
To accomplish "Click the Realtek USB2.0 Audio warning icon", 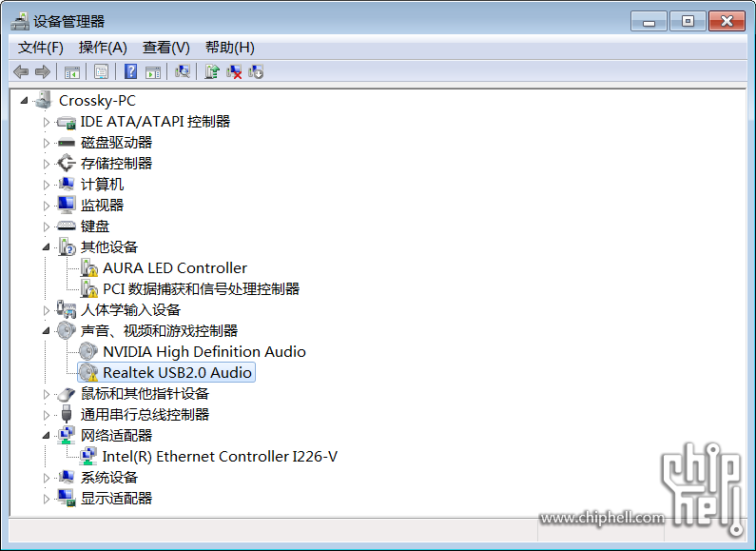I will [x=88, y=372].
